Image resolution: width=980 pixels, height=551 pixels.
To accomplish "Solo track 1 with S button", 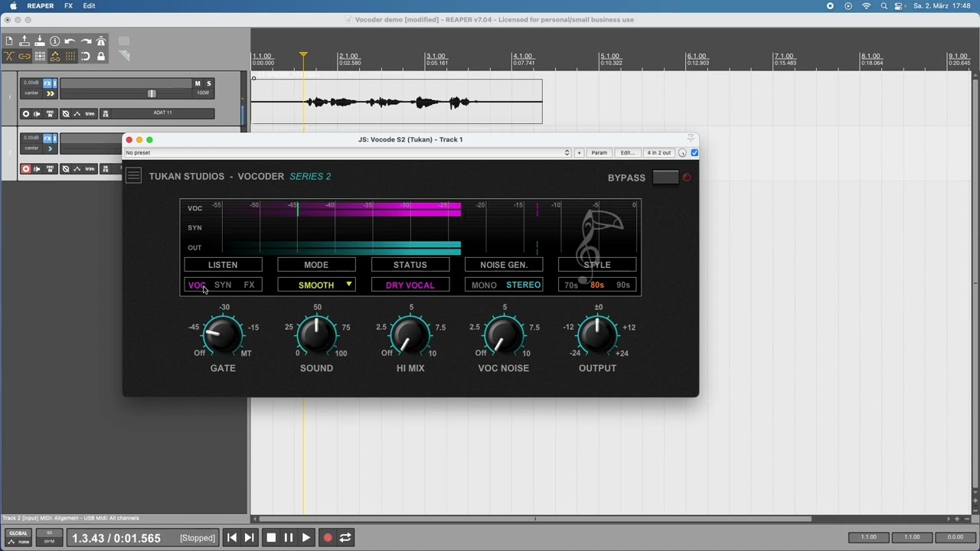I will tap(208, 83).
